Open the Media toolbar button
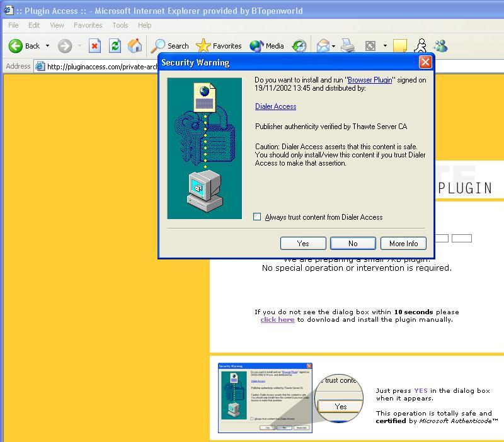 pyautogui.click(x=266, y=46)
